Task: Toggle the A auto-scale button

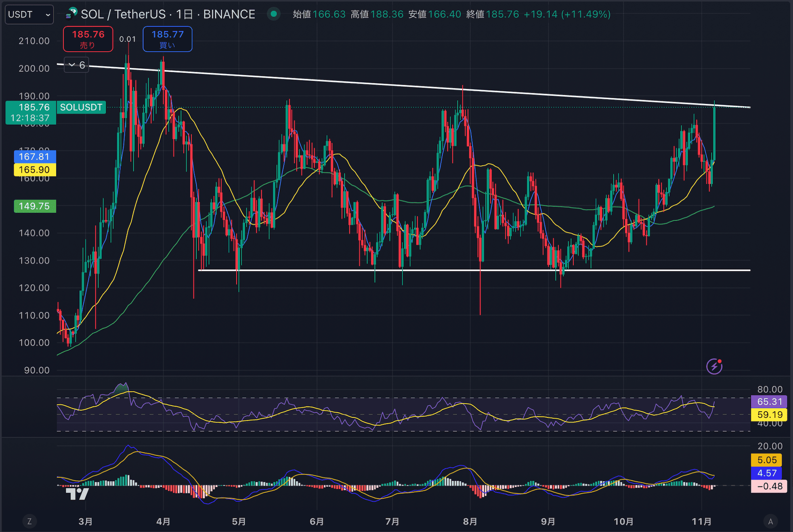Action: coord(770,521)
